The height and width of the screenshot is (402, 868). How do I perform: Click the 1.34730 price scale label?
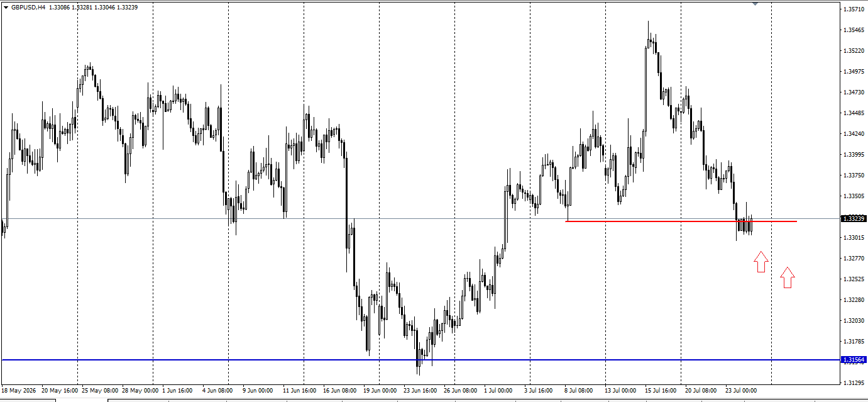click(x=854, y=92)
